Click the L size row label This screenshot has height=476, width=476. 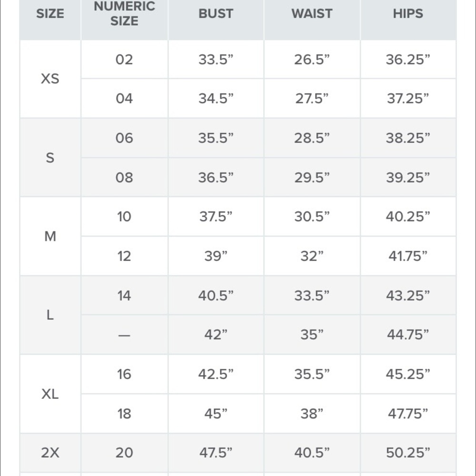pos(50,315)
